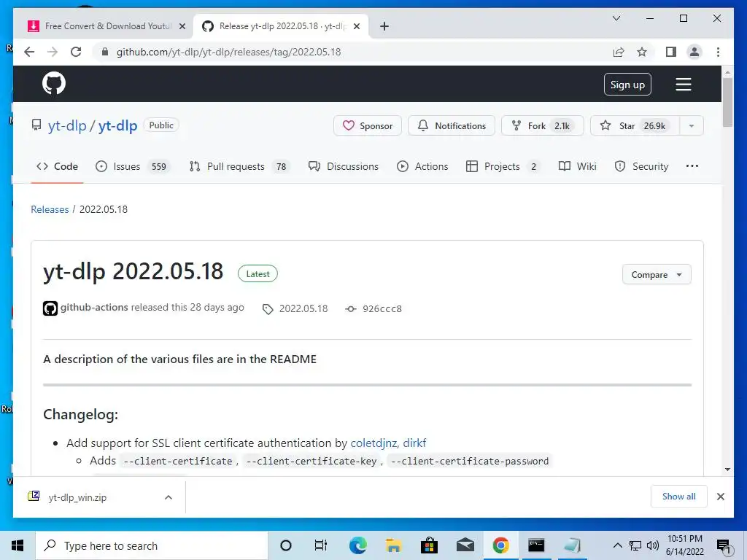Expand the Star dropdown arrow
Viewport: 747px width, 560px height.
[x=692, y=125]
